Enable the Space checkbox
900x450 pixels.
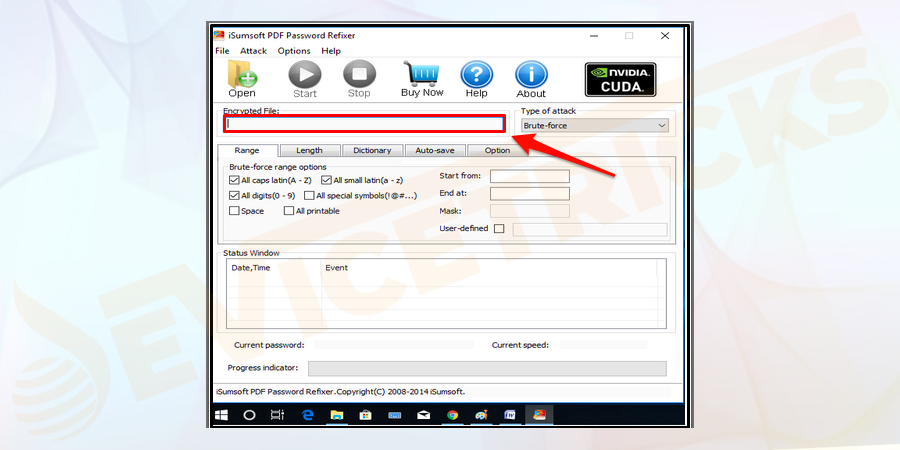pos(234,211)
